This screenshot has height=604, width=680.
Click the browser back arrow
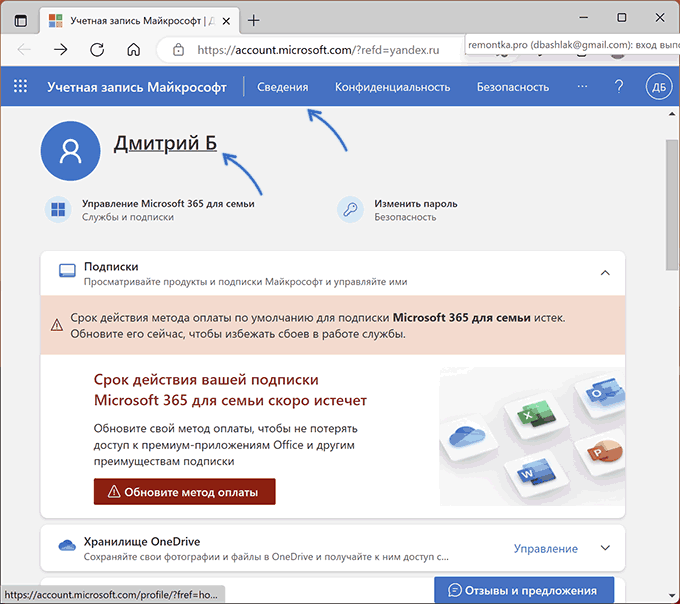[24, 50]
